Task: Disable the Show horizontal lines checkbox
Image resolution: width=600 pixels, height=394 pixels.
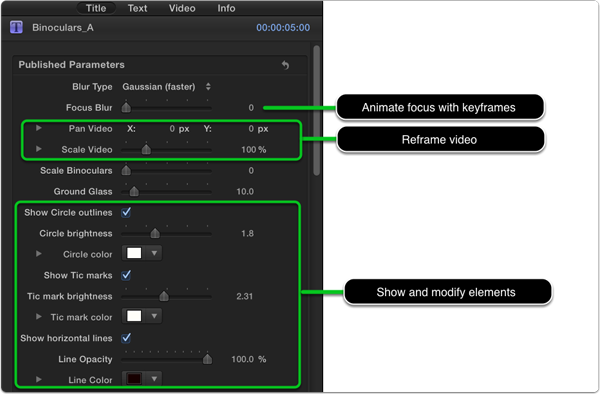Action: [x=126, y=338]
